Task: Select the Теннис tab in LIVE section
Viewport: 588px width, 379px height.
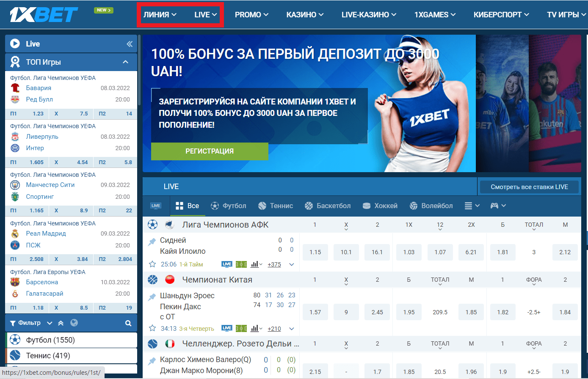Action: (x=276, y=206)
